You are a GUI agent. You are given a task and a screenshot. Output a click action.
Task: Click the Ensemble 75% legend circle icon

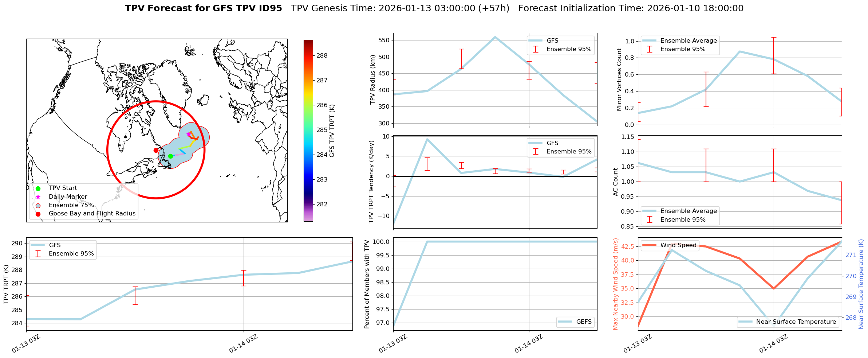point(38,205)
